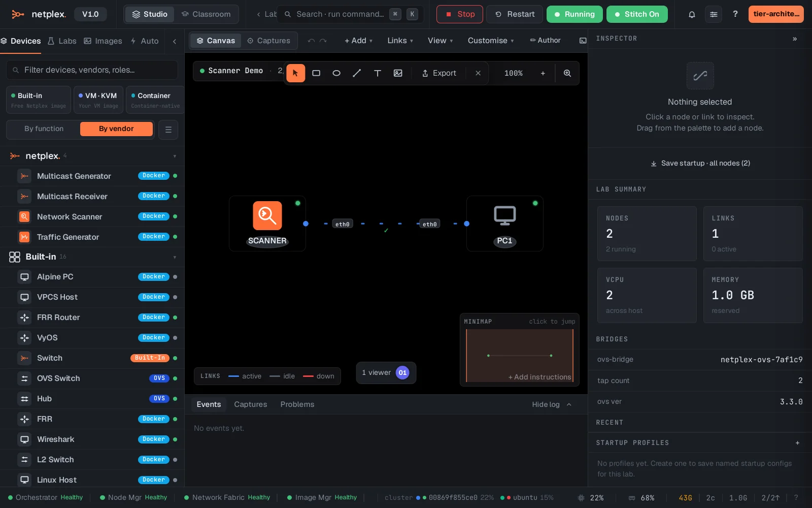812x508 pixels.
Task: Open the tier-architect account menu
Action: [776, 14]
